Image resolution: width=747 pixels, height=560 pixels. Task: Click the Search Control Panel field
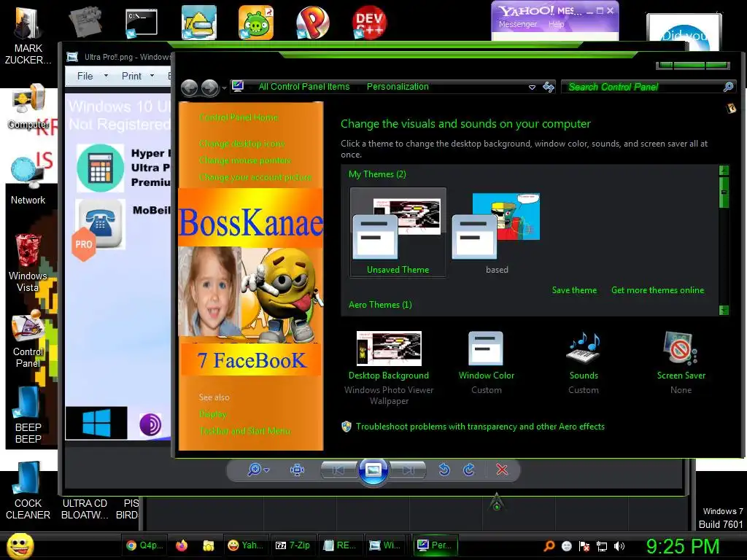(649, 87)
